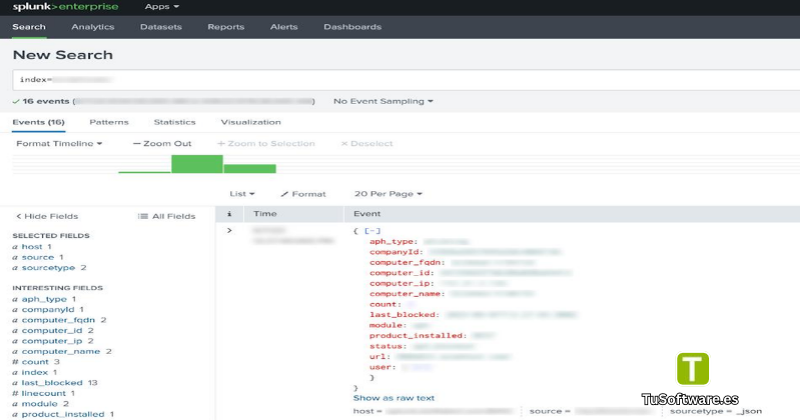This screenshot has width=800, height=420.
Task: Click the status key in event JSON
Action: (388, 347)
